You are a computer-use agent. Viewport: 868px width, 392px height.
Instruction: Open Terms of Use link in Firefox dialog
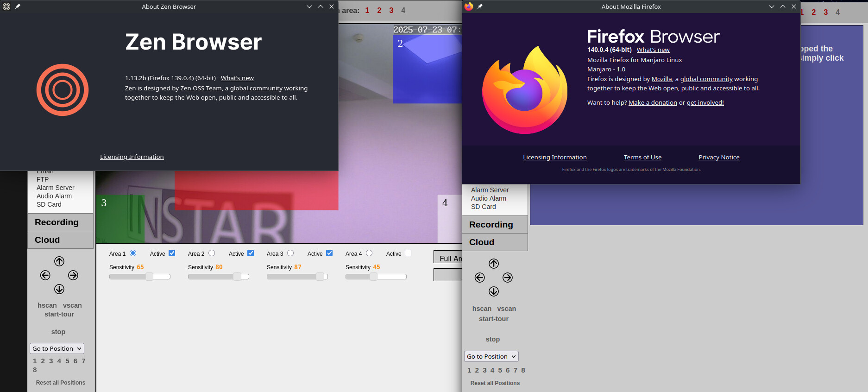642,158
